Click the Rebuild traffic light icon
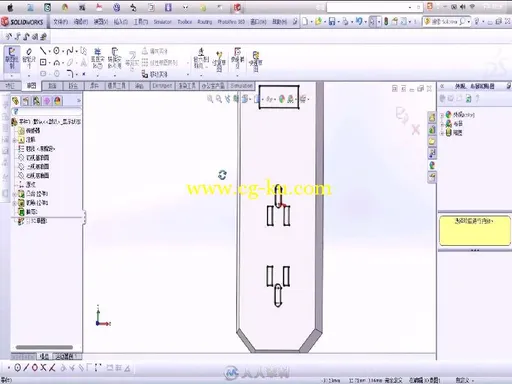512x384 pixels. click(386, 22)
